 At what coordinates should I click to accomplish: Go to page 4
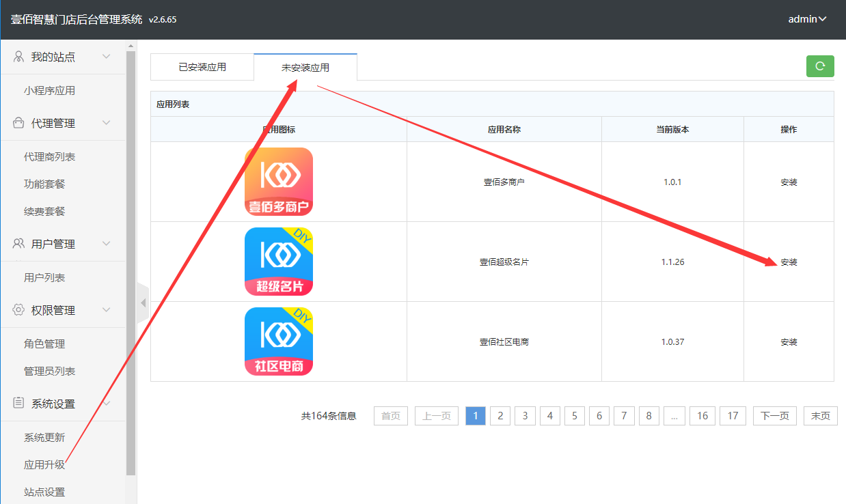550,416
